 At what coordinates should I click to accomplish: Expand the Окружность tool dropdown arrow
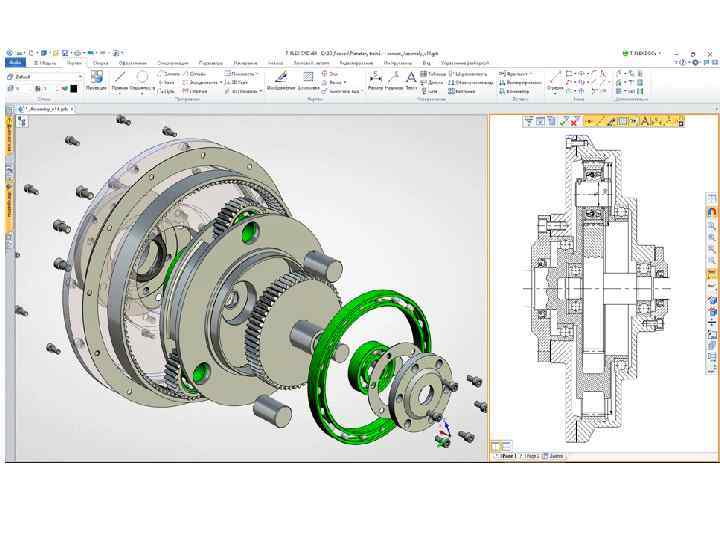pos(142,93)
